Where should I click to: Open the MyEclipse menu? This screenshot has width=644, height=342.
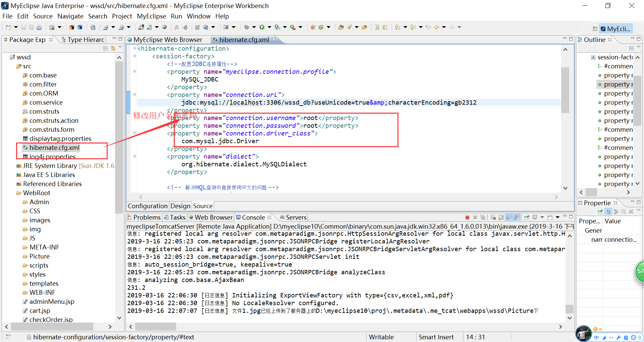pos(151,16)
